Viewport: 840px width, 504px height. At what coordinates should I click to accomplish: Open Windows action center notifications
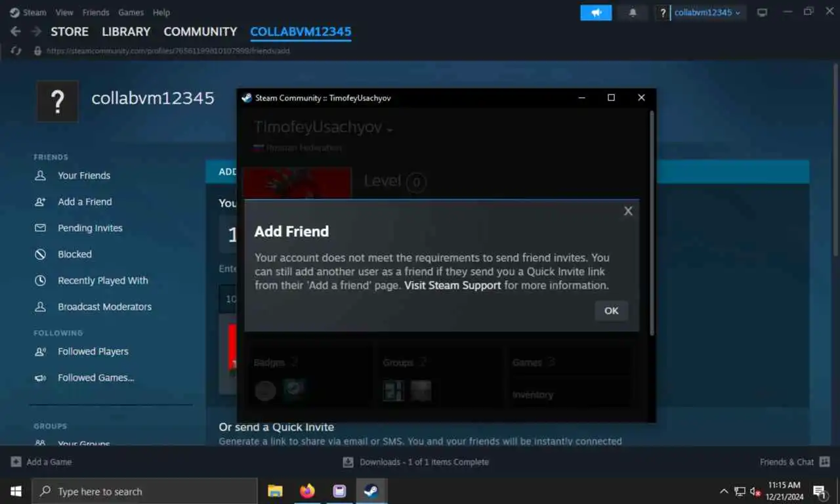point(820,491)
